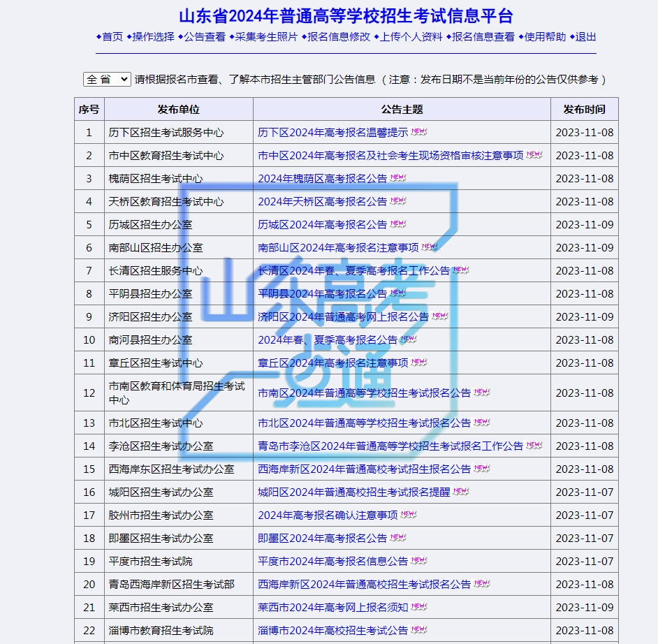
Task: Select 公告查看 from the navigation bar
Action: pos(205,37)
